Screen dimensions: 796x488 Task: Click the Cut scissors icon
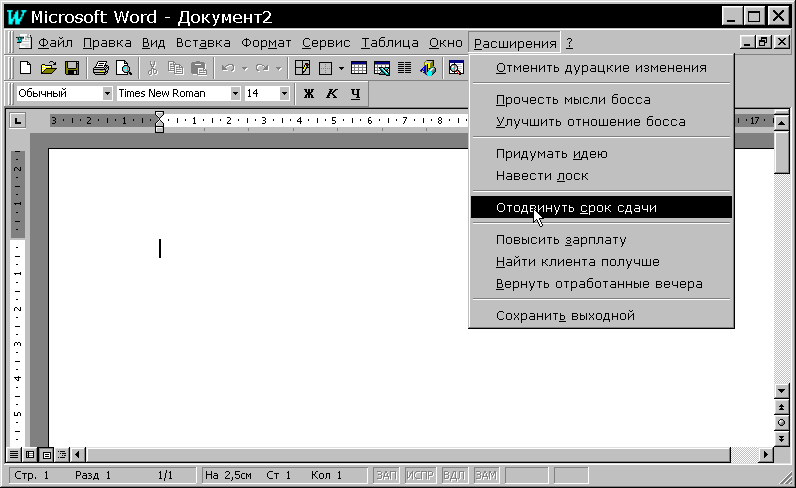click(x=152, y=68)
